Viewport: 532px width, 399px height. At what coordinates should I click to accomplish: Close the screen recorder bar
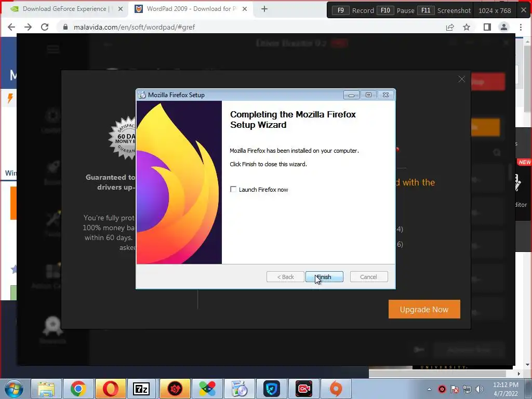click(x=524, y=10)
